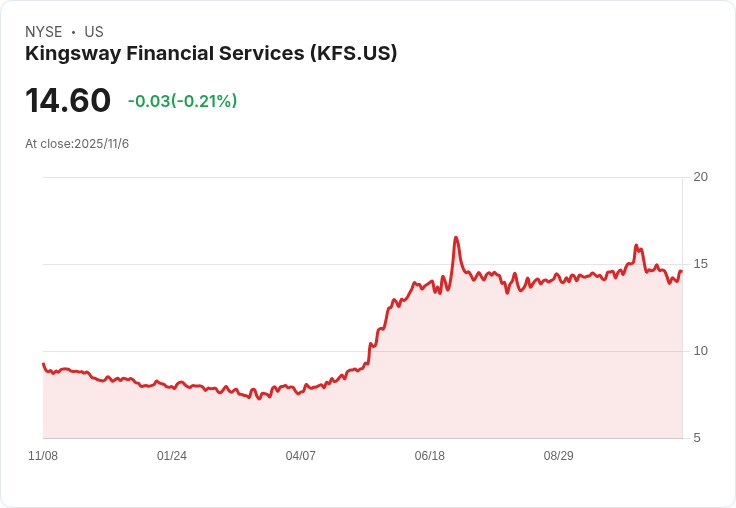Viewport: 736px width, 508px height.
Task: Click the 04/07 x-axis date label
Action: 300,455
